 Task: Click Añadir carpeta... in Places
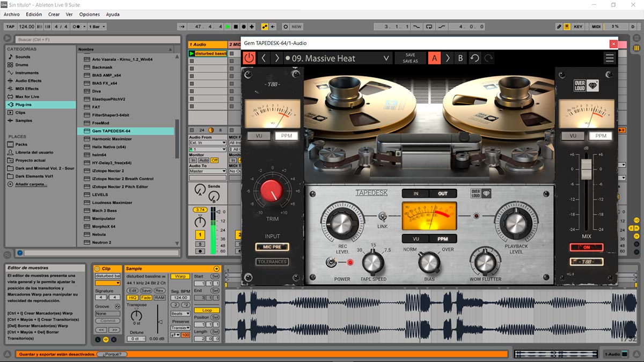tap(31, 184)
